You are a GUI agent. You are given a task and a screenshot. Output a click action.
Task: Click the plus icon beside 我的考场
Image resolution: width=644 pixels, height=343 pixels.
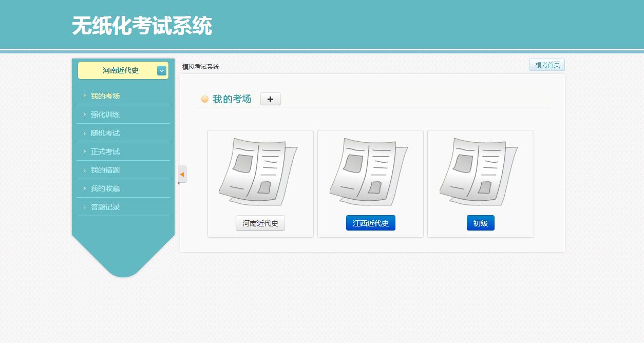pos(271,99)
